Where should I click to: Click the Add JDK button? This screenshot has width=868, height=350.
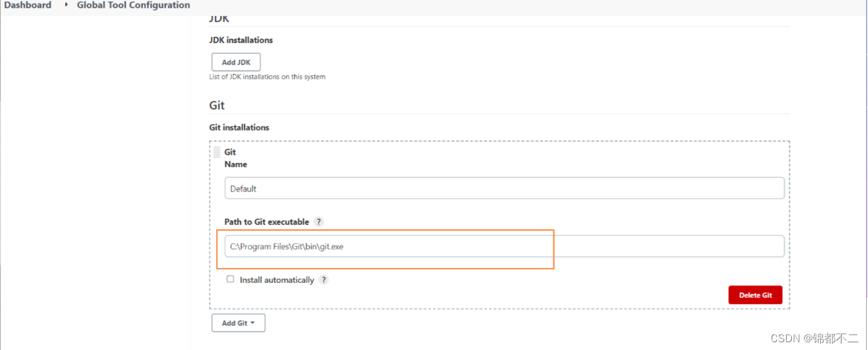pos(236,63)
